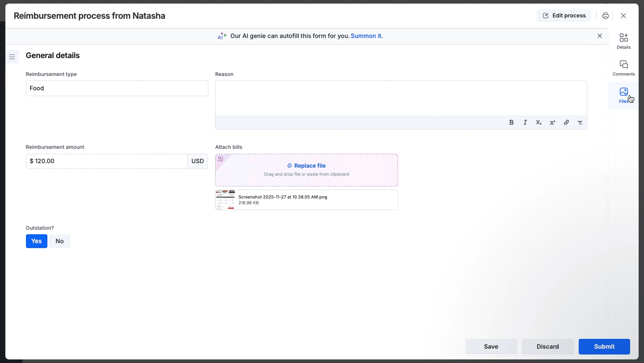Submit the reimbursement form
Screen dimensions: 644x363
604,346
